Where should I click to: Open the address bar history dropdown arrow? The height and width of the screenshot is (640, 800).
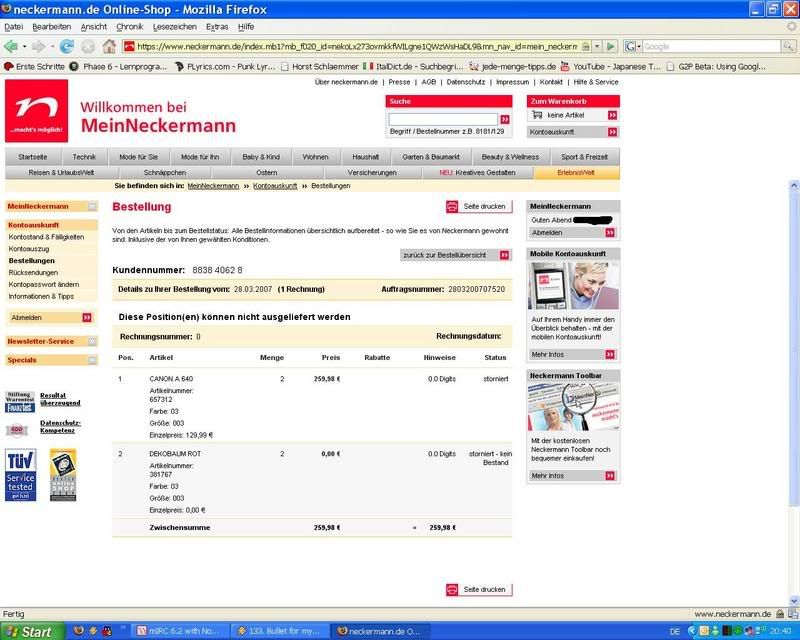597,46
